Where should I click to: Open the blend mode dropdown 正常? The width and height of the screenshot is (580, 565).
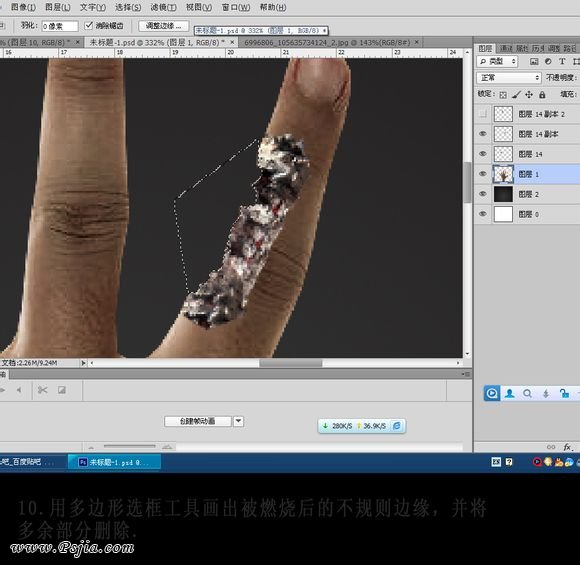click(509, 78)
